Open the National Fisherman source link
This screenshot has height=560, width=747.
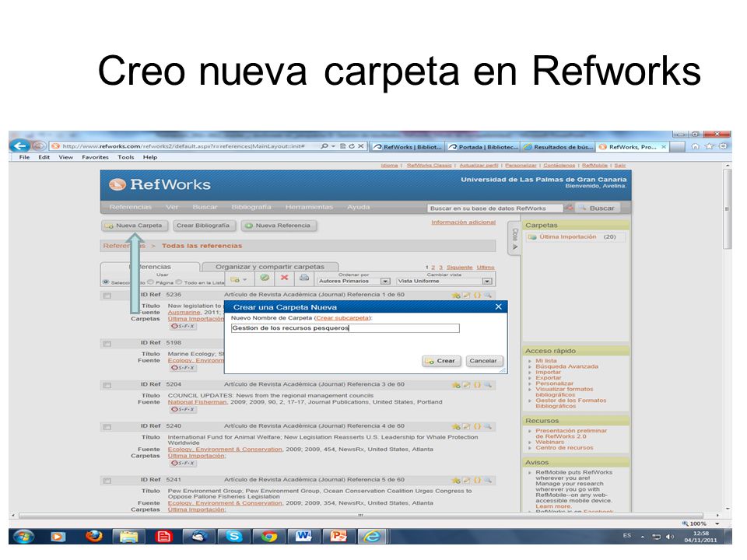[x=197, y=402]
